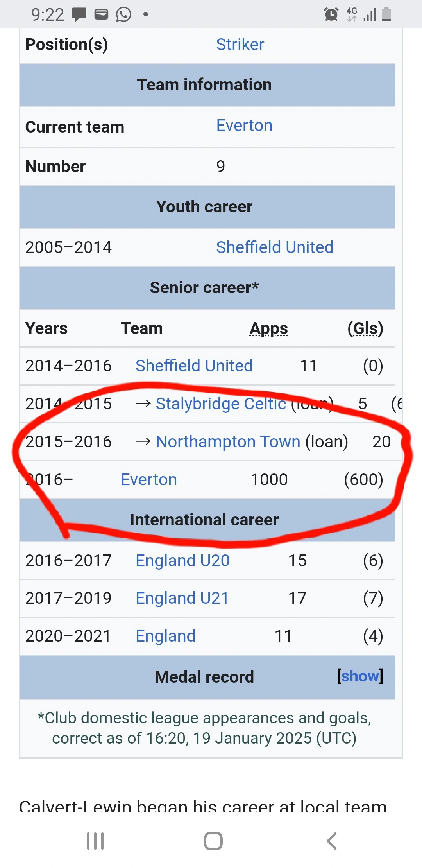Open Sheffield United youth career link

[x=275, y=247]
